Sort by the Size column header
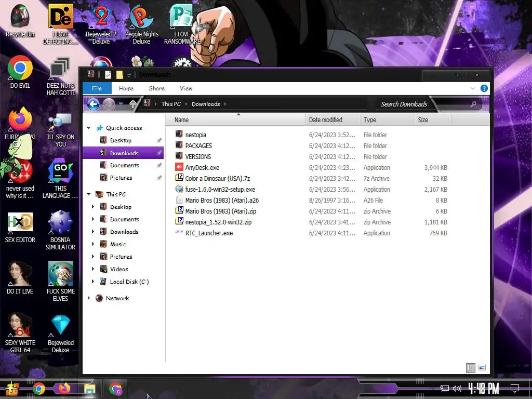The image size is (532, 399). coord(433,120)
